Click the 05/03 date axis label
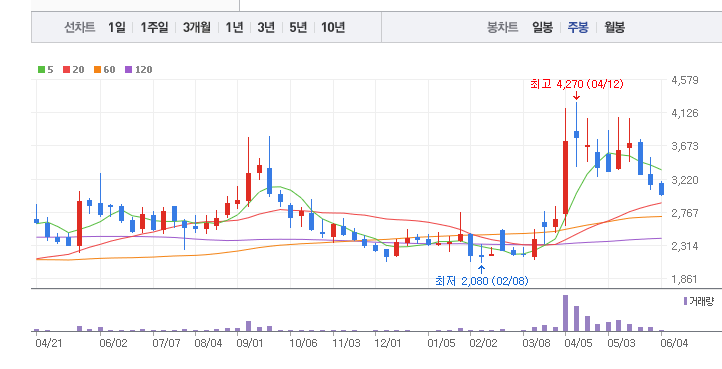This screenshot has height=369, width=722. (x=621, y=344)
